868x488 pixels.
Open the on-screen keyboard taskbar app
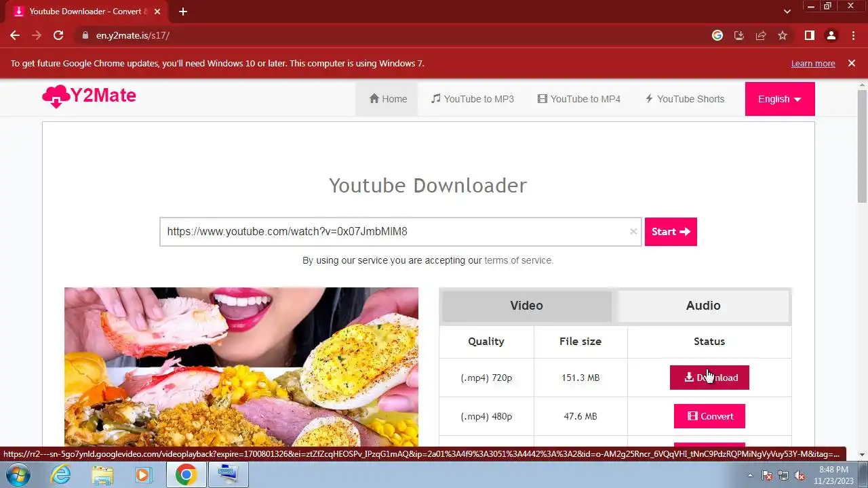(x=228, y=475)
